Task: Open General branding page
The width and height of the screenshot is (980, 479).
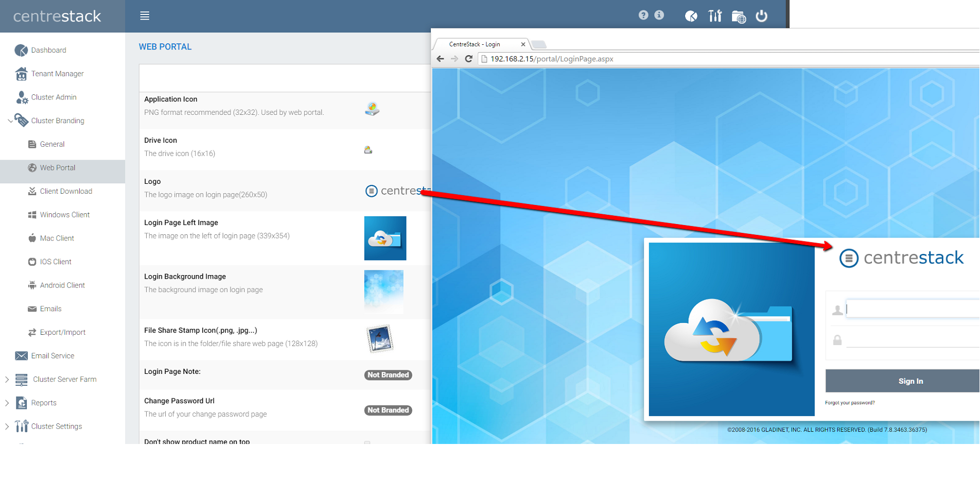Action: pyautogui.click(x=52, y=144)
